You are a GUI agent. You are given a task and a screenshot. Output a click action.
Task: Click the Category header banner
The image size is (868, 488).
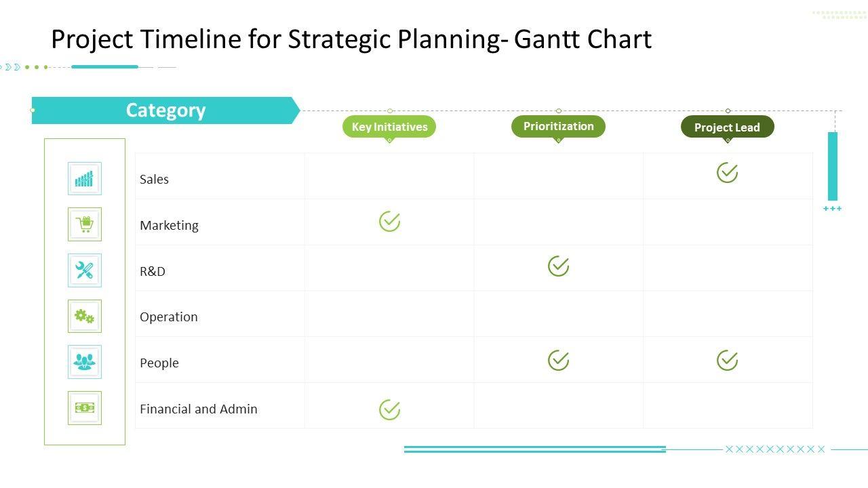[x=165, y=110]
